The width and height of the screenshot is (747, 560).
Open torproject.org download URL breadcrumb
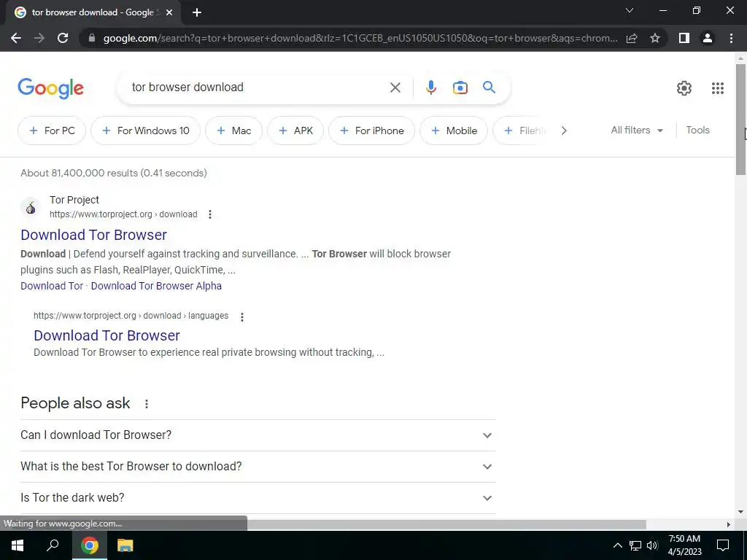(x=123, y=214)
